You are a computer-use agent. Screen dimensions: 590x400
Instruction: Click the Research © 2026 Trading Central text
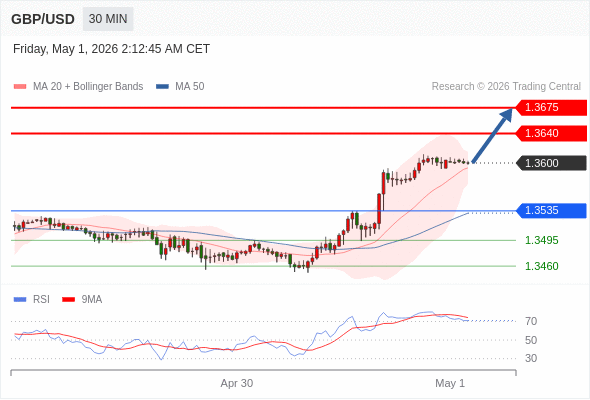[506, 87]
